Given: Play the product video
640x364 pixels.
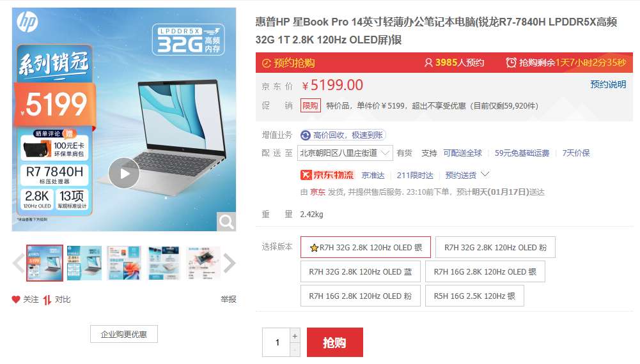Looking at the screenshot, I should click(124, 173).
